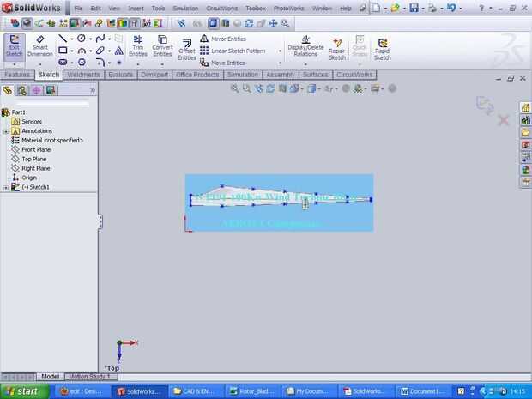Image resolution: width=532 pixels, height=399 pixels.
Task: Open the Spline tool dropdown arrow
Action: pos(109,39)
